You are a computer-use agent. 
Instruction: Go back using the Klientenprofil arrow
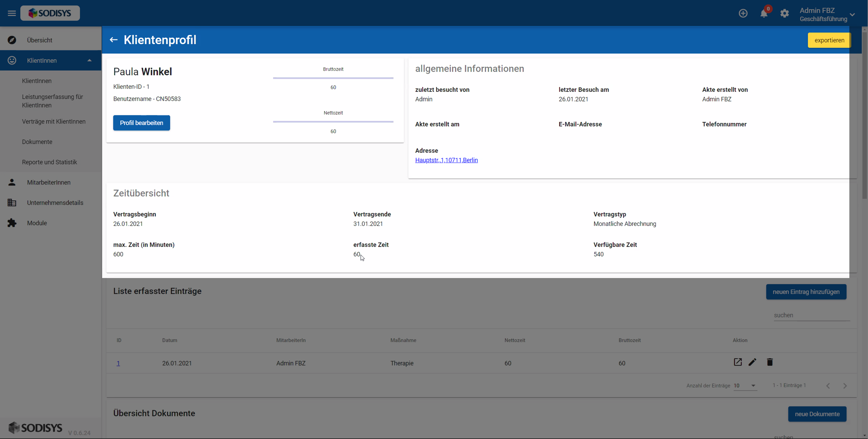pos(114,40)
